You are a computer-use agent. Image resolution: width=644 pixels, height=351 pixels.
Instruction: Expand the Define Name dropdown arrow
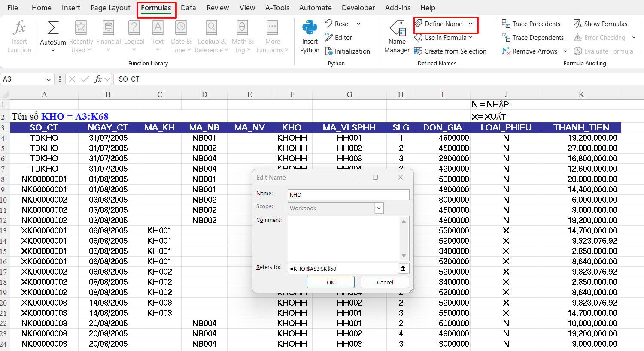pos(471,24)
